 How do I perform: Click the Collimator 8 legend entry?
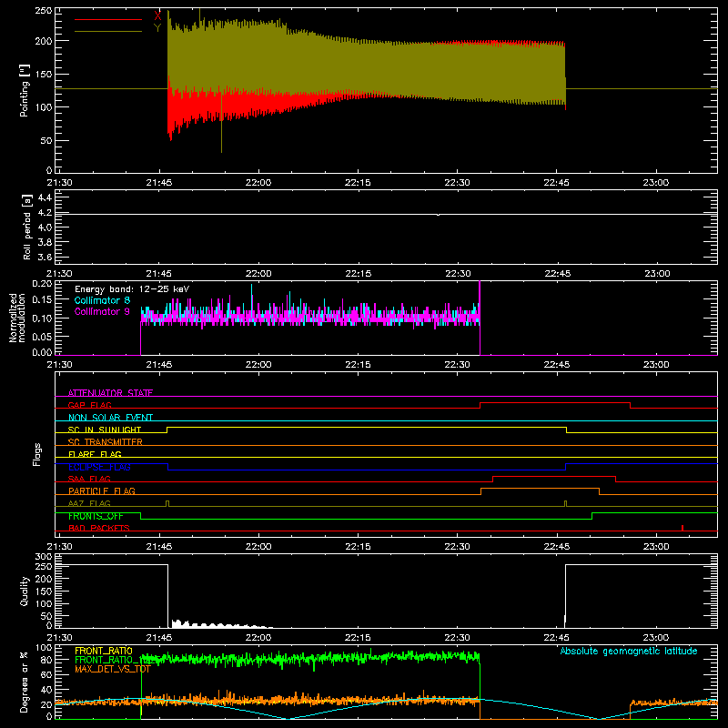(102, 300)
